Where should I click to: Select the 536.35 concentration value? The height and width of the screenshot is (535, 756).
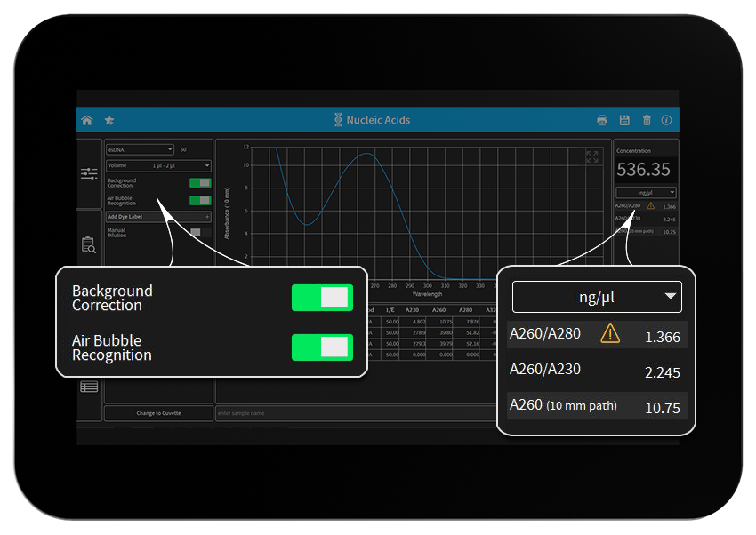[x=643, y=170]
